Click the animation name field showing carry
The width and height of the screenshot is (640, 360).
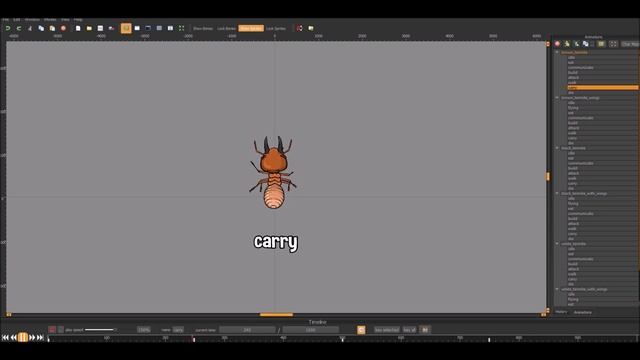[178, 330]
